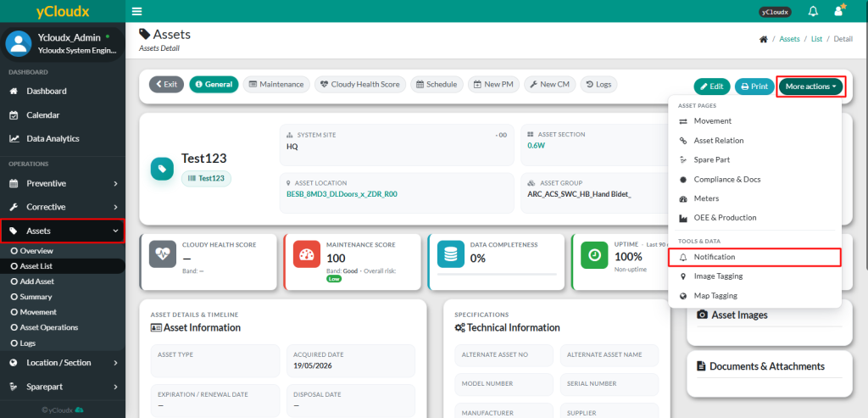The height and width of the screenshot is (418, 868).
Task: Click the Exit button
Action: (x=166, y=85)
